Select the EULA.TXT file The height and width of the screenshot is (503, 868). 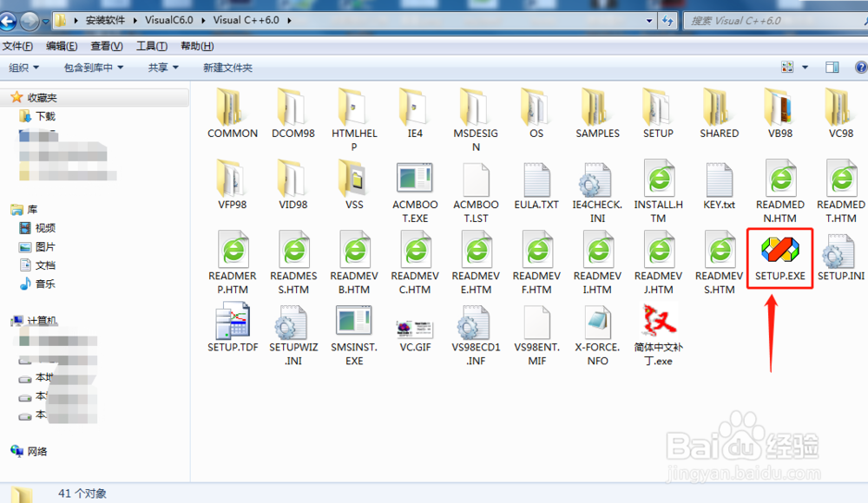click(536, 186)
